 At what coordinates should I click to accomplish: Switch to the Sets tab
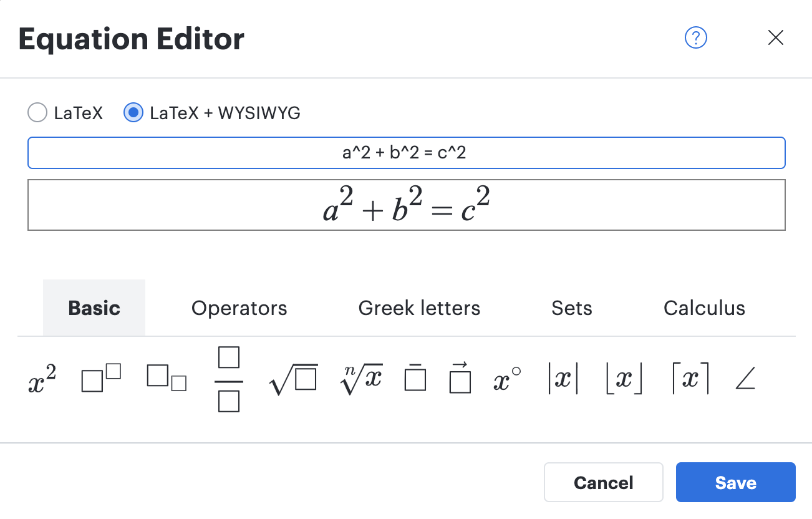click(571, 308)
